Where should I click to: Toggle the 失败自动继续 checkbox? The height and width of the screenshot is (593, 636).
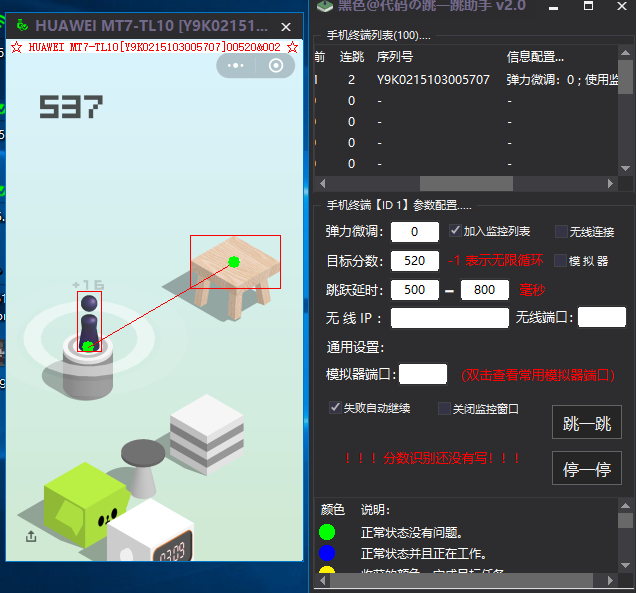point(336,408)
